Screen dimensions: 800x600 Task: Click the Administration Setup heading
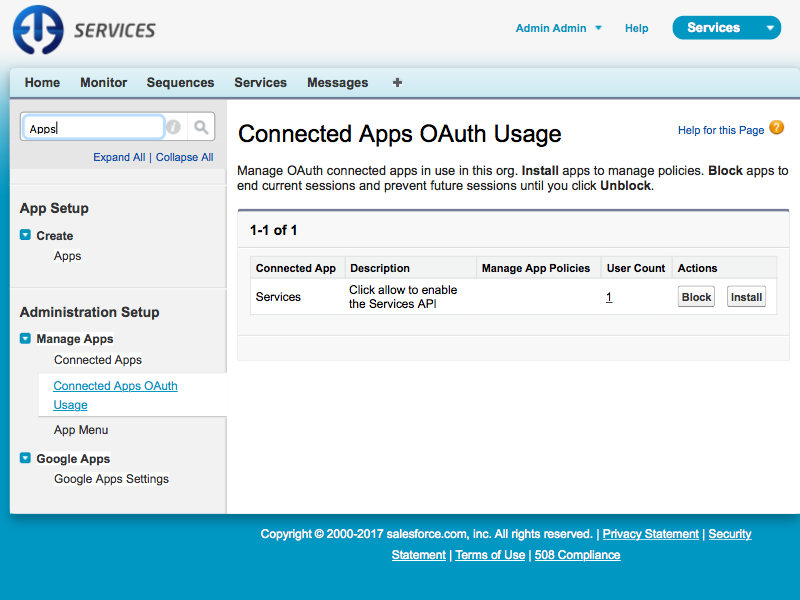tap(89, 312)
